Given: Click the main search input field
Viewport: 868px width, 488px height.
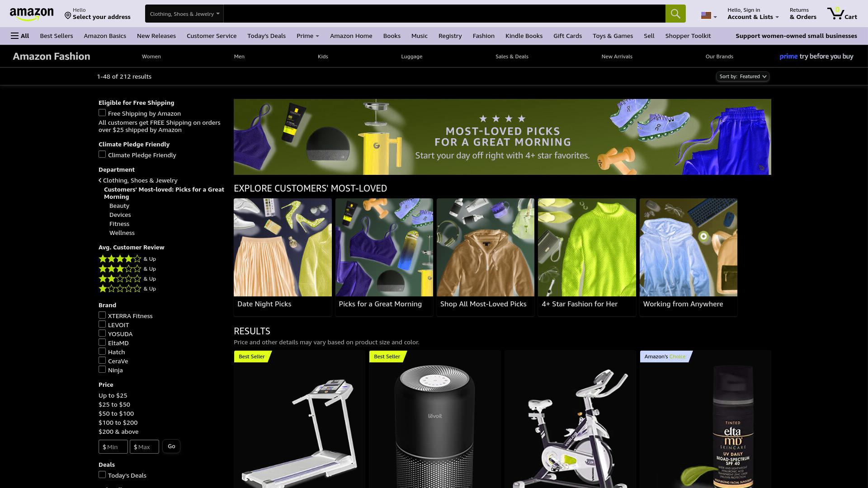Looking at the screenshot, I should tap(444, 14).
